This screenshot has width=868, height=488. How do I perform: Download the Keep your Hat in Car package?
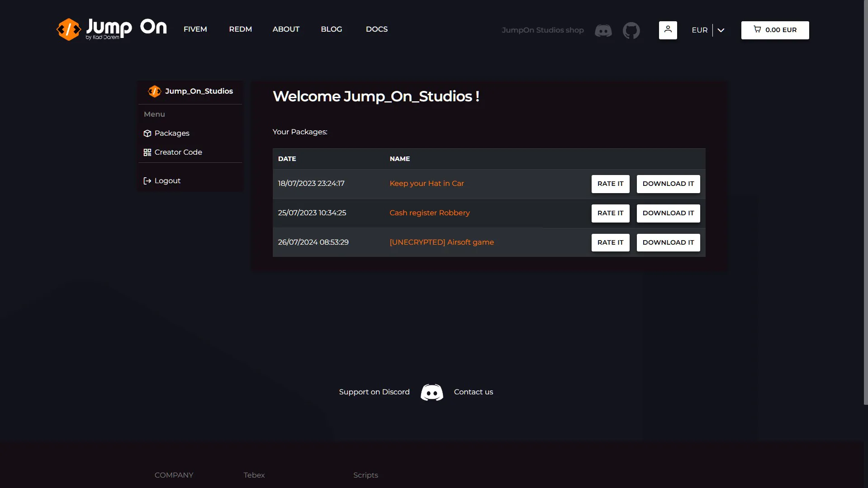668,184
